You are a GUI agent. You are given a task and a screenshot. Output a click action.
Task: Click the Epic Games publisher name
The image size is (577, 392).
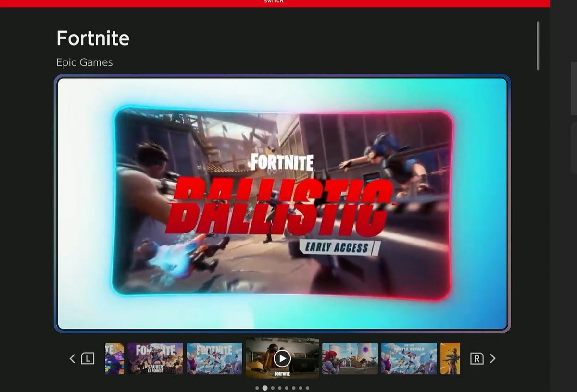pos(85,62)
